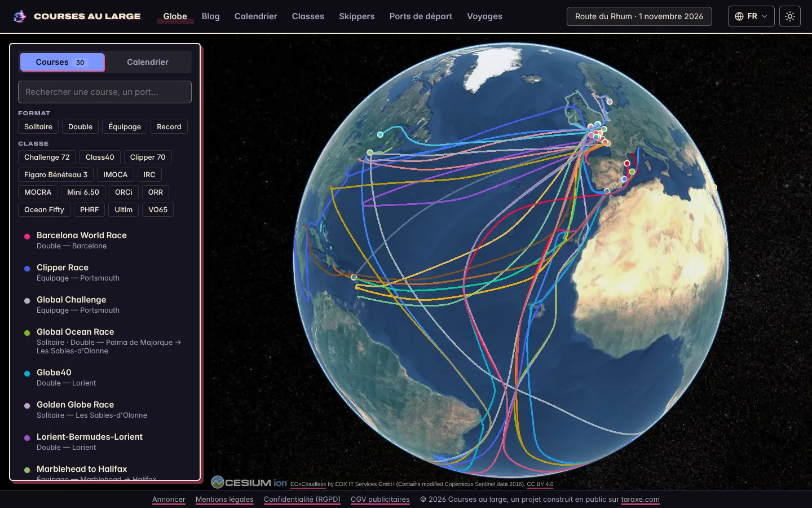Focus the race search field

pyautogui.click(x=105, y=92)
